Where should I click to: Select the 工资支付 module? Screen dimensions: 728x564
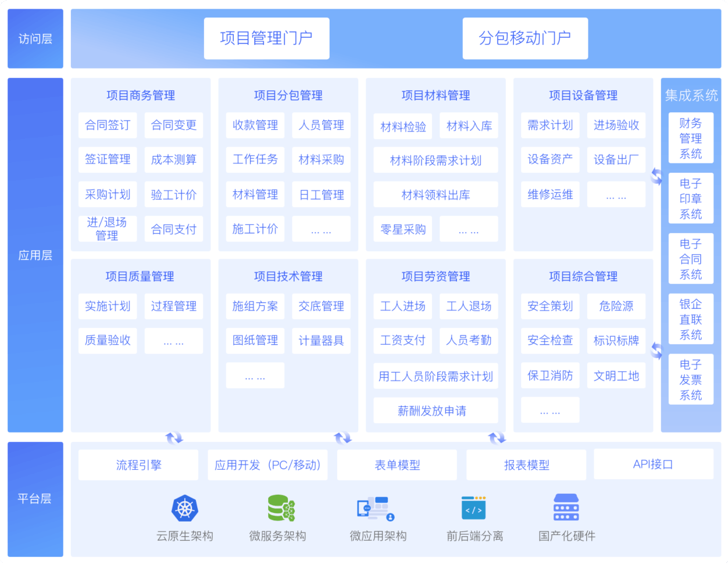(x=403, y=341)
